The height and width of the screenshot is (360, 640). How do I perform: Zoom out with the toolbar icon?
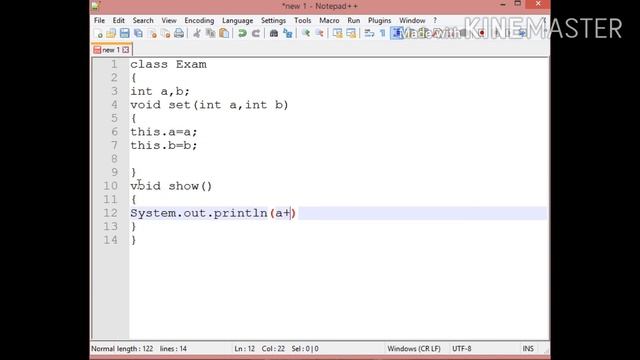coord(319,33)
